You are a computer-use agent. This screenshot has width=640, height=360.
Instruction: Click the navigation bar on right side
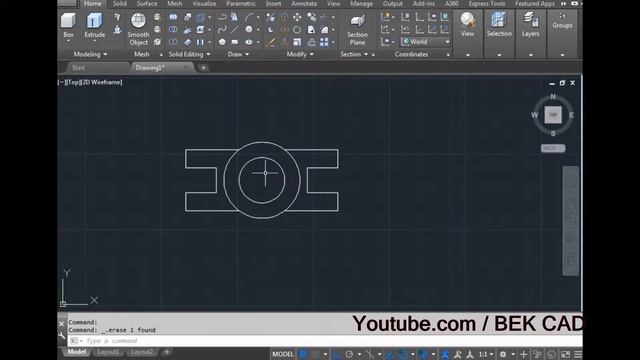(x=571, y=221)
